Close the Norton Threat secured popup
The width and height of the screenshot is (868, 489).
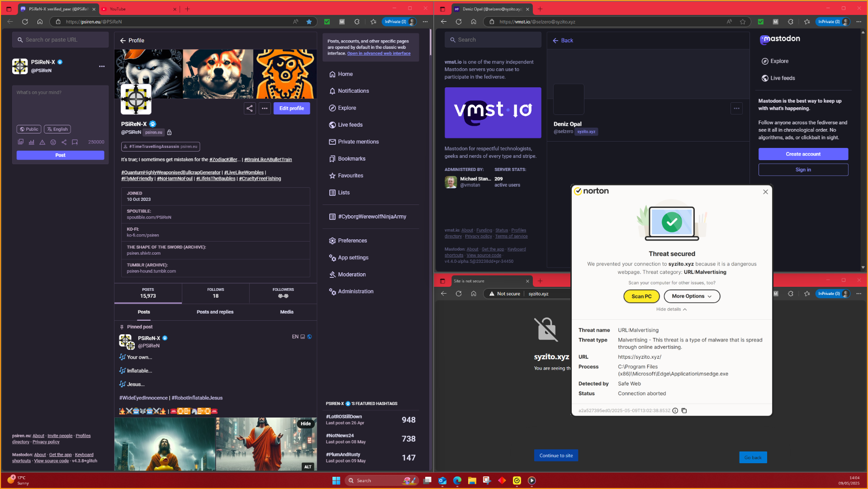tap(765, 192)
